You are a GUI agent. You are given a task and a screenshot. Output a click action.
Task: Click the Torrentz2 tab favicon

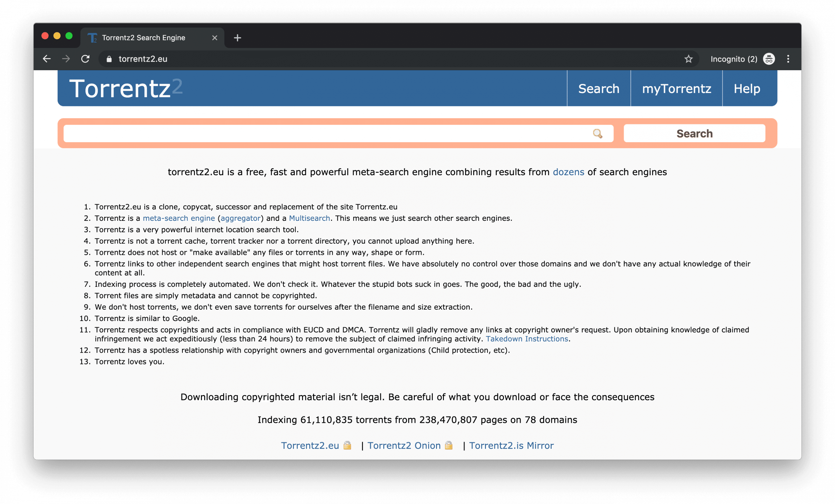(92, 38)
